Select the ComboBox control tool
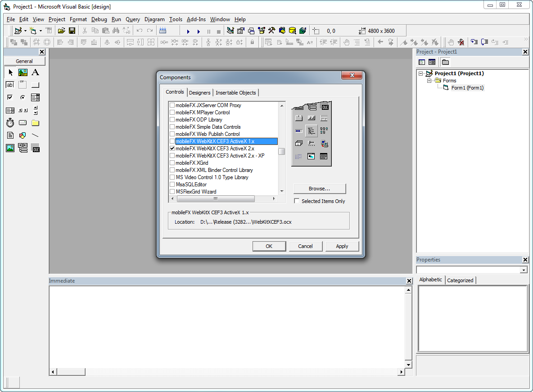This screenshot has height=392, width=533. [x=36, y=98]
